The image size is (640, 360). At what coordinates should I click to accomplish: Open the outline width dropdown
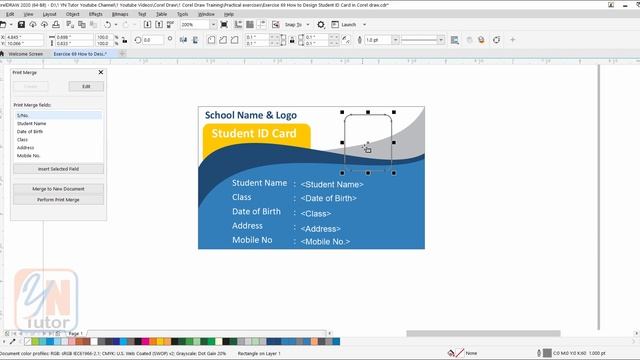point(395,40)
